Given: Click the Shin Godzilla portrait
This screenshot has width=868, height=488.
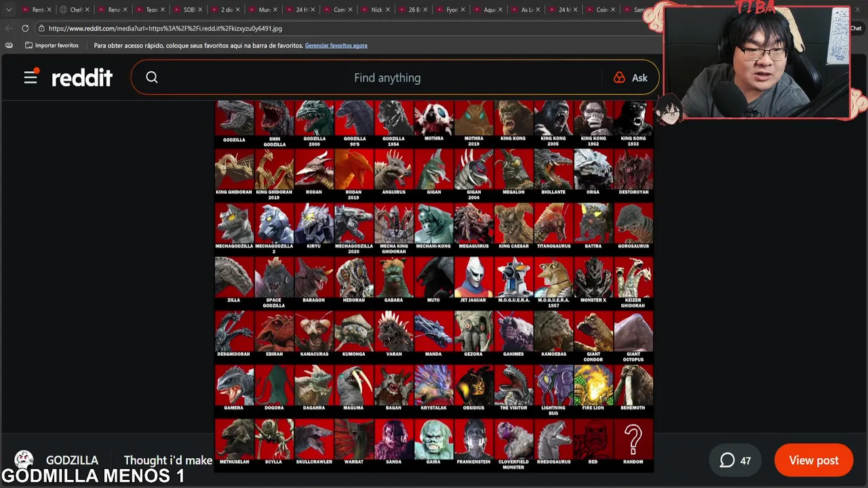Looking at the screenshot, I should click(x=275, y=118).
